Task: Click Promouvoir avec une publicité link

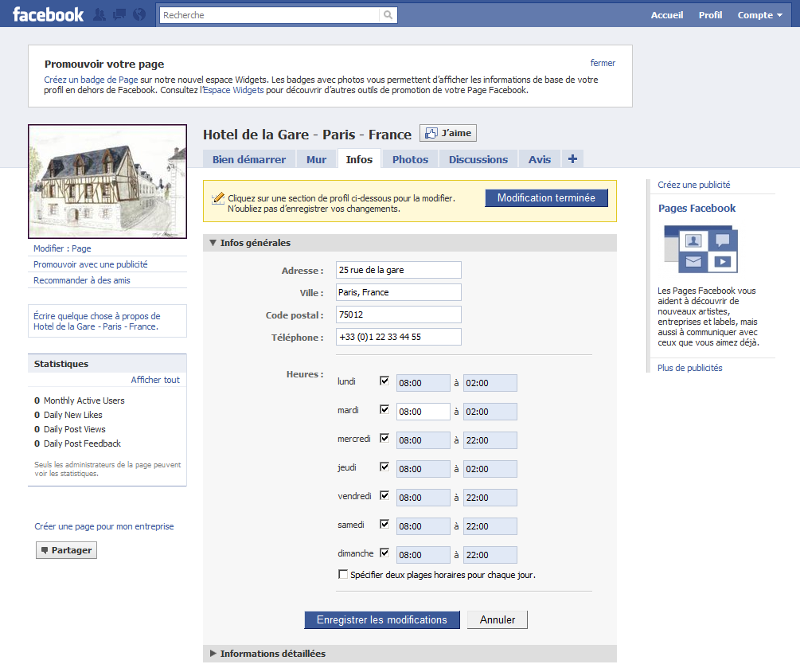Action: pos(90,264)
